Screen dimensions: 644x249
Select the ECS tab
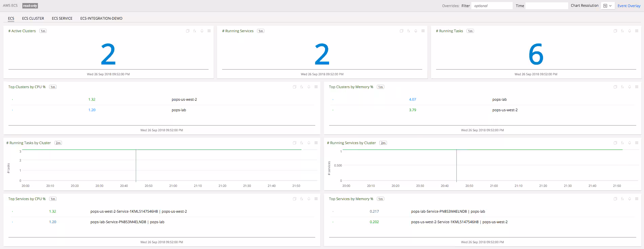[x=11, y=18]
